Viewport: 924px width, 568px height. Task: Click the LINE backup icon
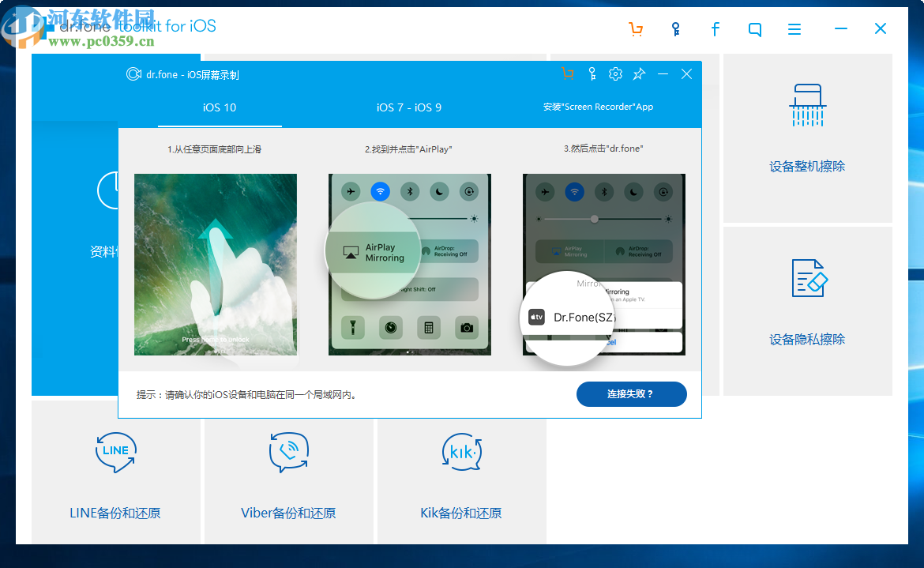coord(115,453)
